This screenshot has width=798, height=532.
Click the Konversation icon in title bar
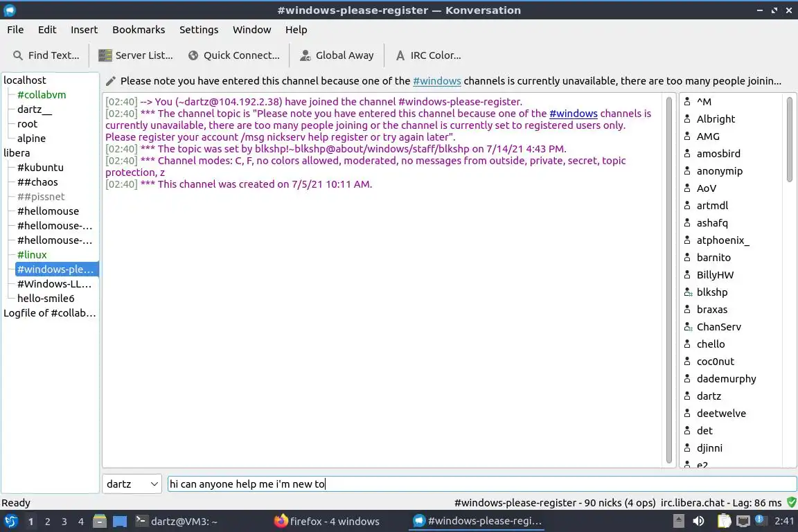tap(9, 10)
